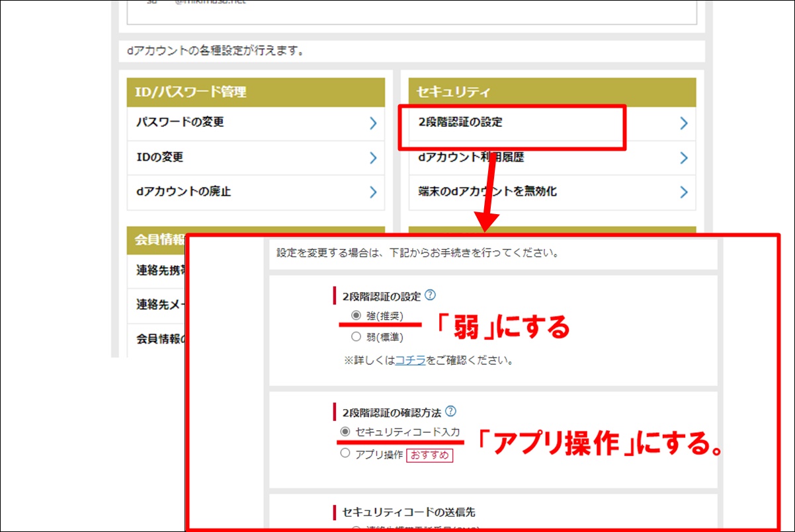The image size is (795, 532).
Task: Select セキュリティコード入力 radio button
Action: 345,432
